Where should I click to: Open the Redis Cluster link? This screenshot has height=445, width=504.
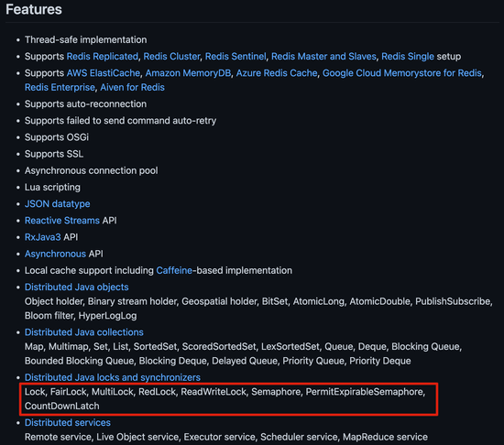[x=171, y=56]
